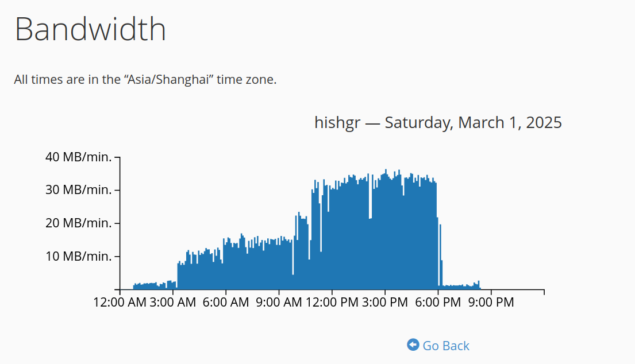Screen dimensions: 635x364
Task: Click the 30 MB/min. y-axis label
Action: click(x=79, y=189)
